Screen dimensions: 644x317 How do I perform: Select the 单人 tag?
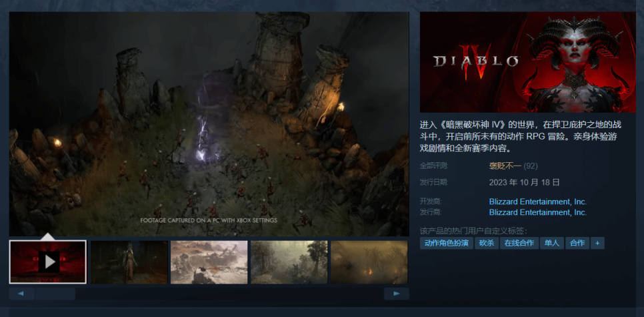click(552, 243)
